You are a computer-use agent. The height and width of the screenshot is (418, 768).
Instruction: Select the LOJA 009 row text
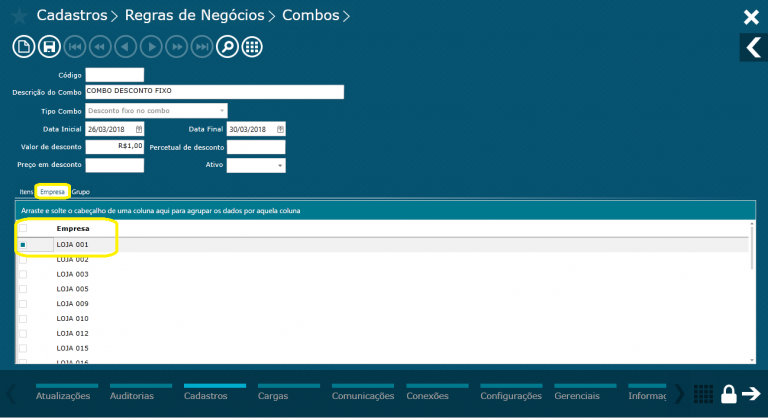click(x=72, y=304)
